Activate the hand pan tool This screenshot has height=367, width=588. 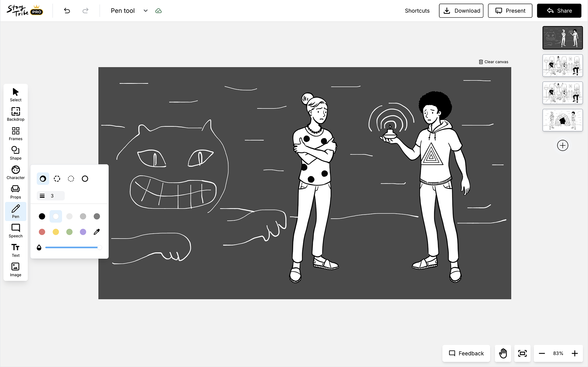tap(503, 353)
